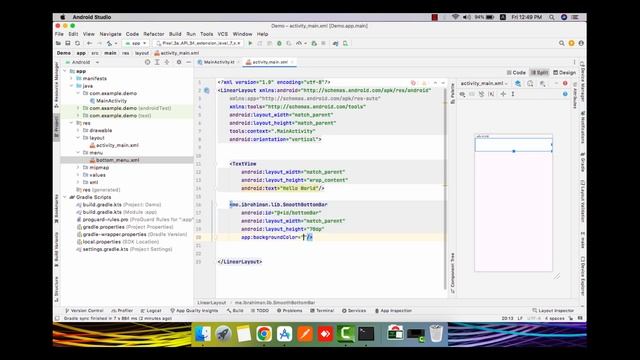Image resolution: width=640 pixels, height=360 pixels.
Task: Open the Build menu
Action: 175,34
